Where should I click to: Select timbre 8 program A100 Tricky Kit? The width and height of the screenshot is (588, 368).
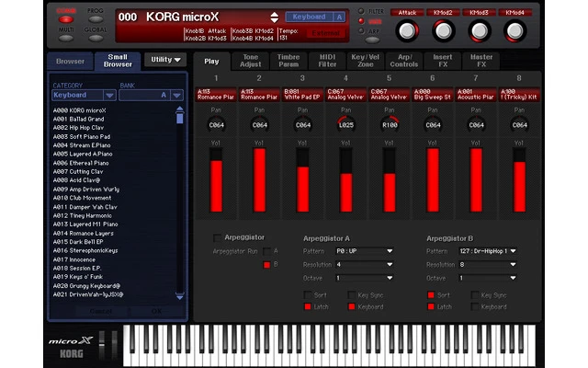(x=519, y=94)
